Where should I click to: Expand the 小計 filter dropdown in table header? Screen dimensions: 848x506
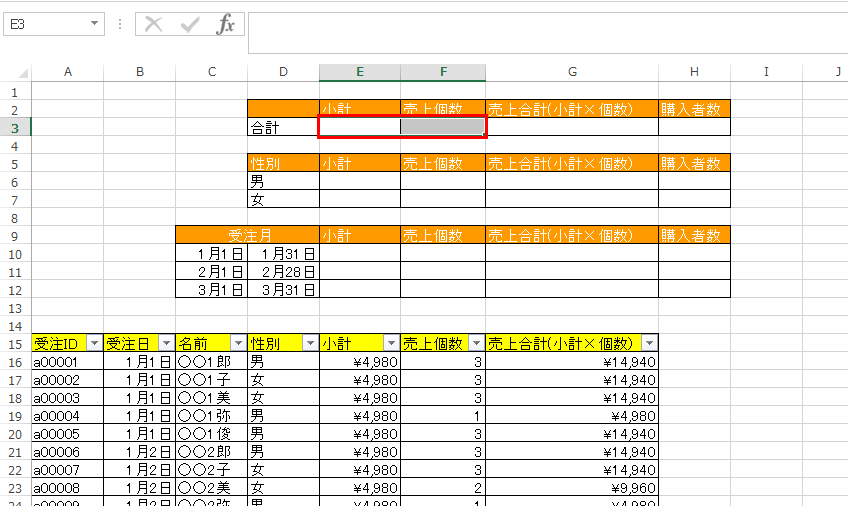(391, 343)
